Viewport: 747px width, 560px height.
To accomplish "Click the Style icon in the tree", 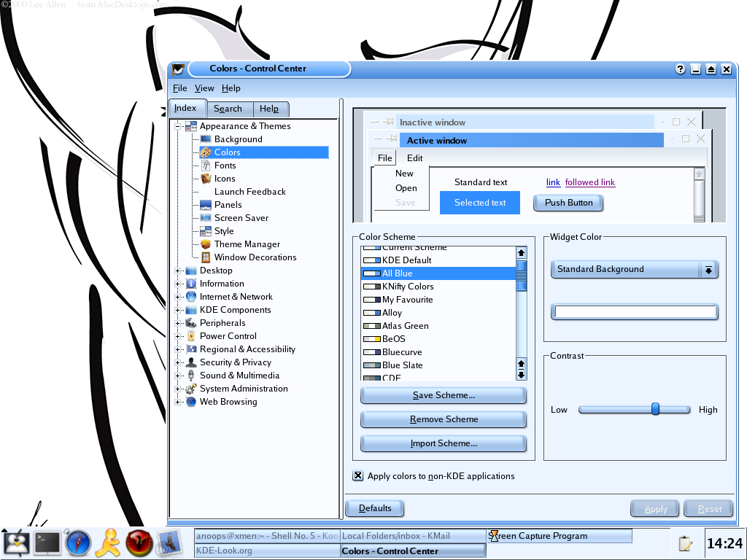I will [x=206, y=231].
